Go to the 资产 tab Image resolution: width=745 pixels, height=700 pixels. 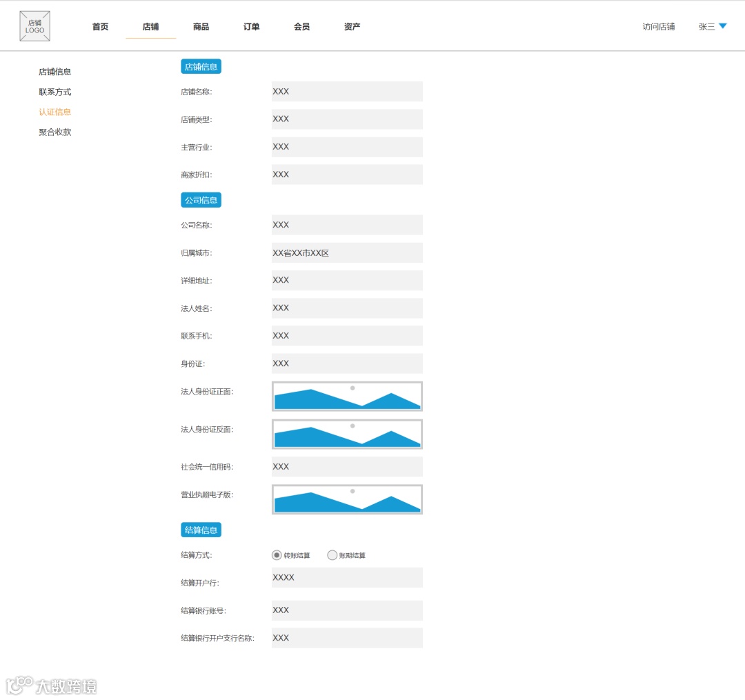(x=352, y=27)
